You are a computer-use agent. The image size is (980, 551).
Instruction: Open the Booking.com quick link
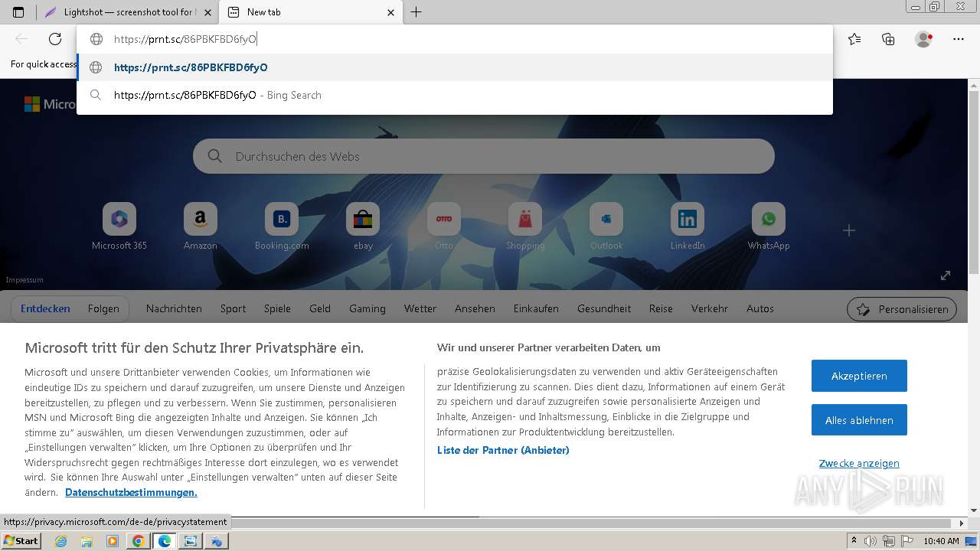pos(282,227)
